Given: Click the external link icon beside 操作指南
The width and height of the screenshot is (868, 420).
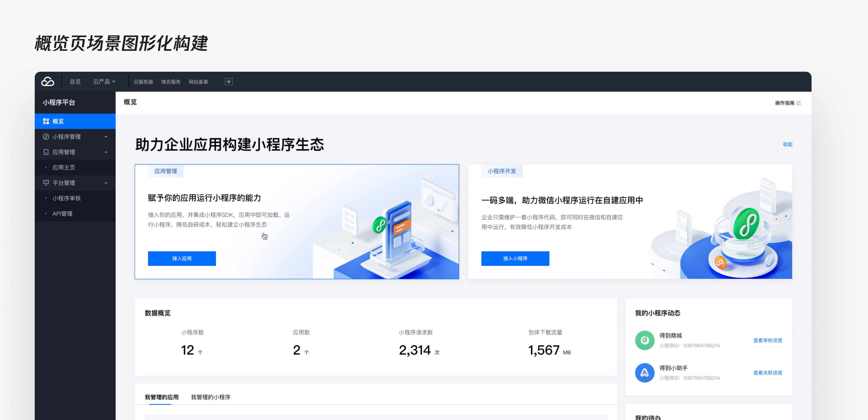Looking at the screenshot, I should (798, 103).
